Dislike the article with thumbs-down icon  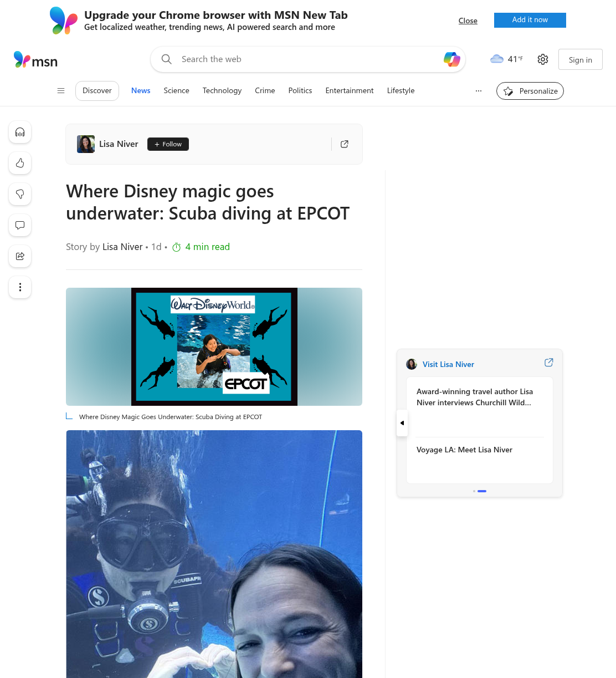[x=20, y=194]
